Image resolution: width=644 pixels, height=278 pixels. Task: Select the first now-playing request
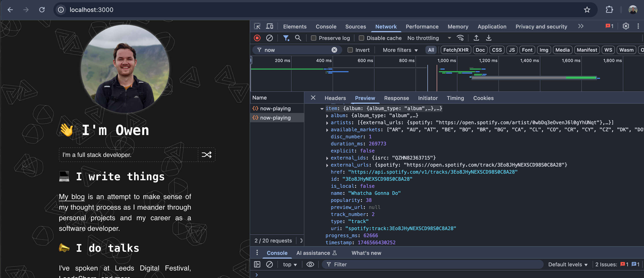point(277,109)
